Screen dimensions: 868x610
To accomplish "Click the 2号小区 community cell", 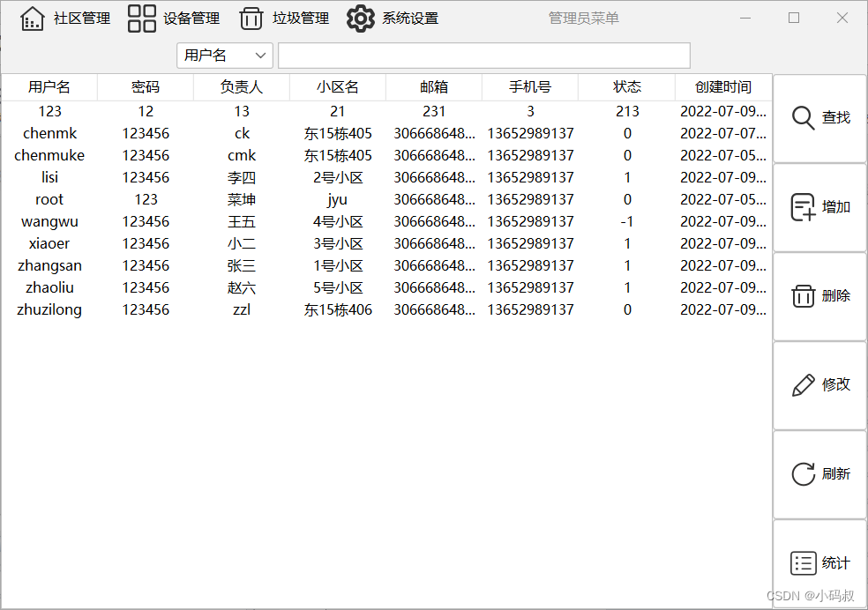I will pyautogui.click(x=338, y=177).
